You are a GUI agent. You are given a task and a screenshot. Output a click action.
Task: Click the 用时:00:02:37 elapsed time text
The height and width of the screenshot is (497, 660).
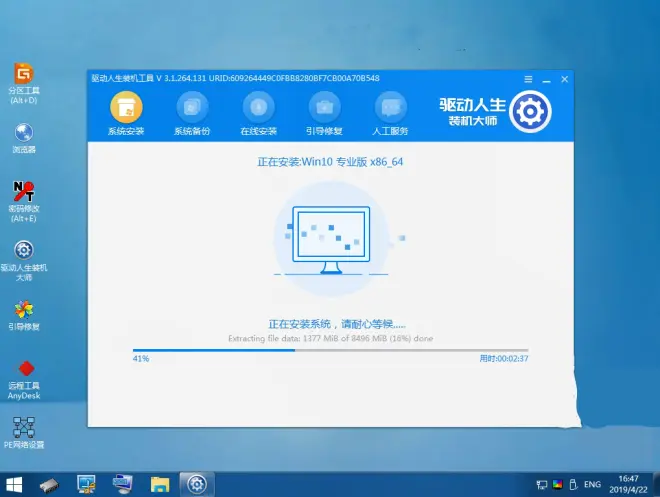point(504,359)
